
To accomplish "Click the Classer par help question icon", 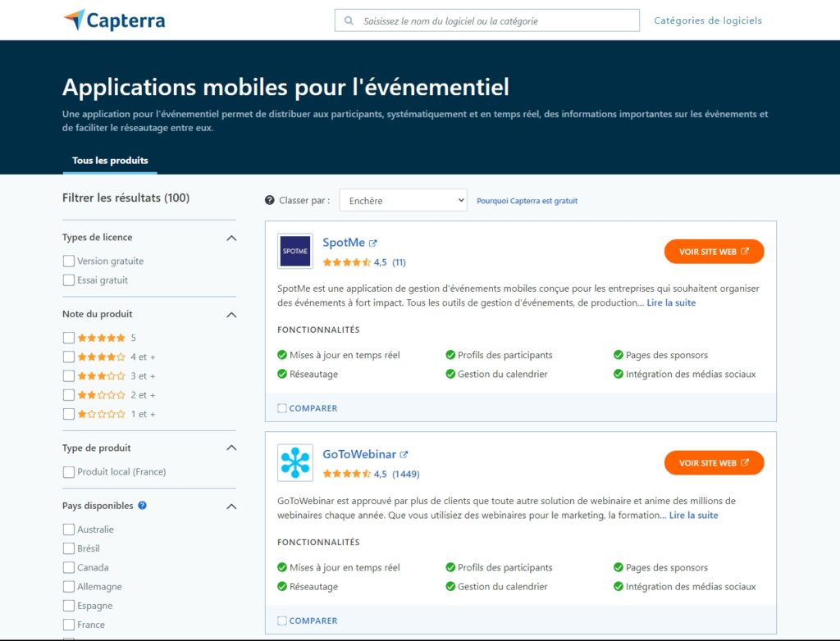I will pos(269,200).
